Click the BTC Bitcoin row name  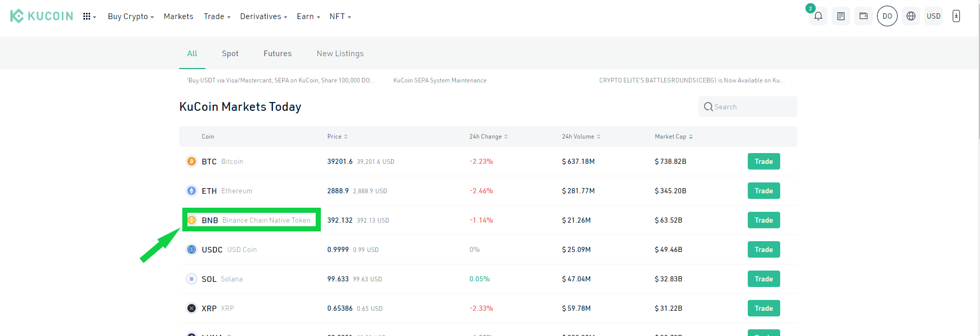[x=222, y=161]
